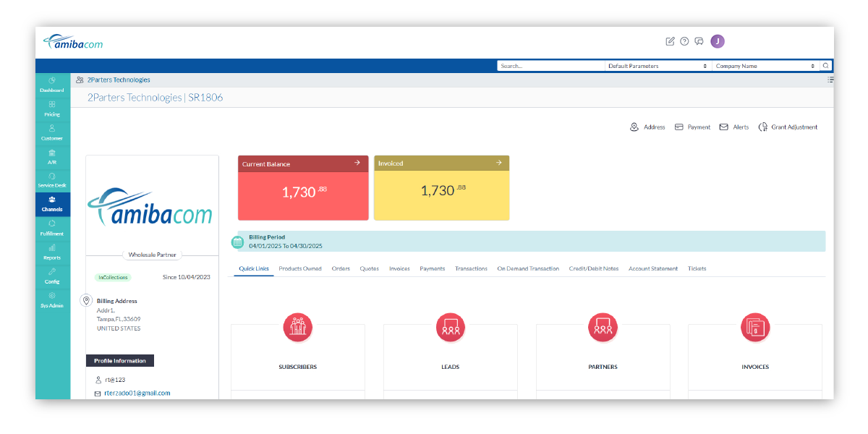Click the Partners quick link icon
Screen dimensions: 868x434
pos(603,328)
